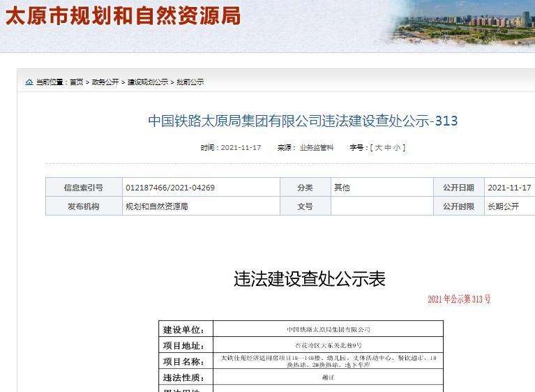The height and width of the screenshot is (392, 535).
Task: Open 建设规划公示 breadcrumb link
Action: click(x=148, y=82)
